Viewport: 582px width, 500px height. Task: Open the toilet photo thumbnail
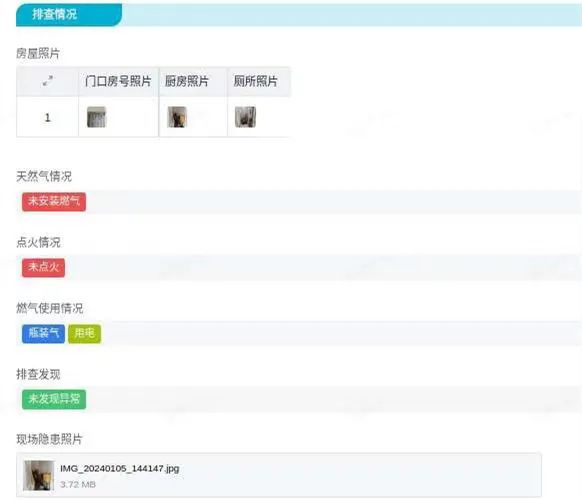point(245,117)
